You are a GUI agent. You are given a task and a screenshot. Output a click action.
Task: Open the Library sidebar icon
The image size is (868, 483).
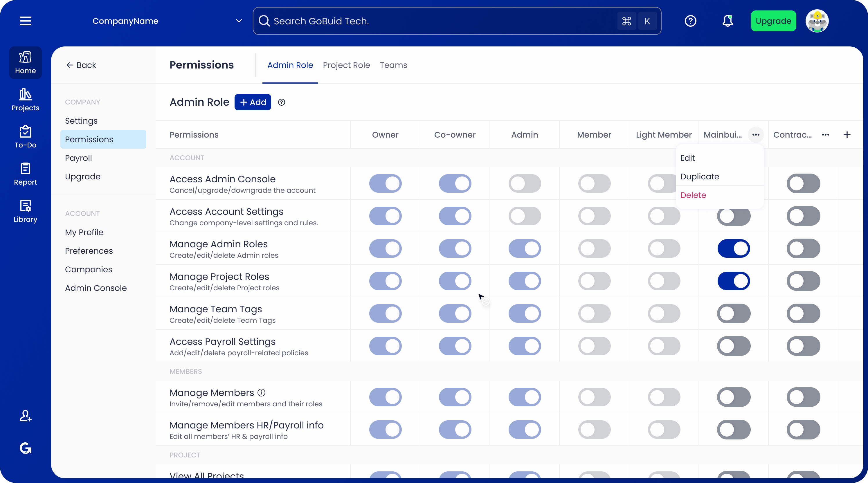(25, 211)
